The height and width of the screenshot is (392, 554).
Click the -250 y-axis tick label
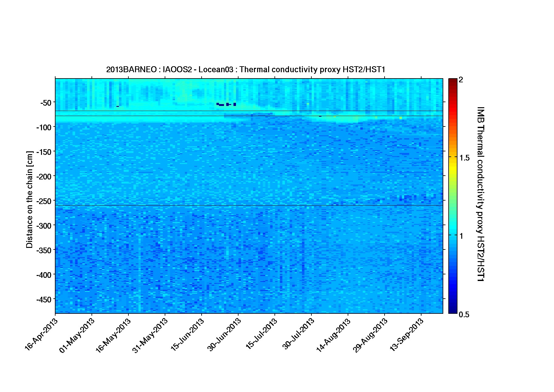click(44, 201)
